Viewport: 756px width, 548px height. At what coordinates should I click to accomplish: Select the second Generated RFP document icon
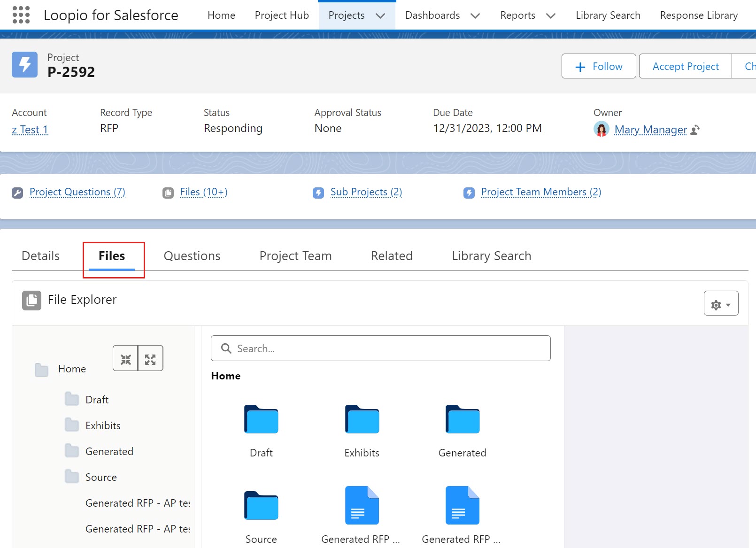463,505
